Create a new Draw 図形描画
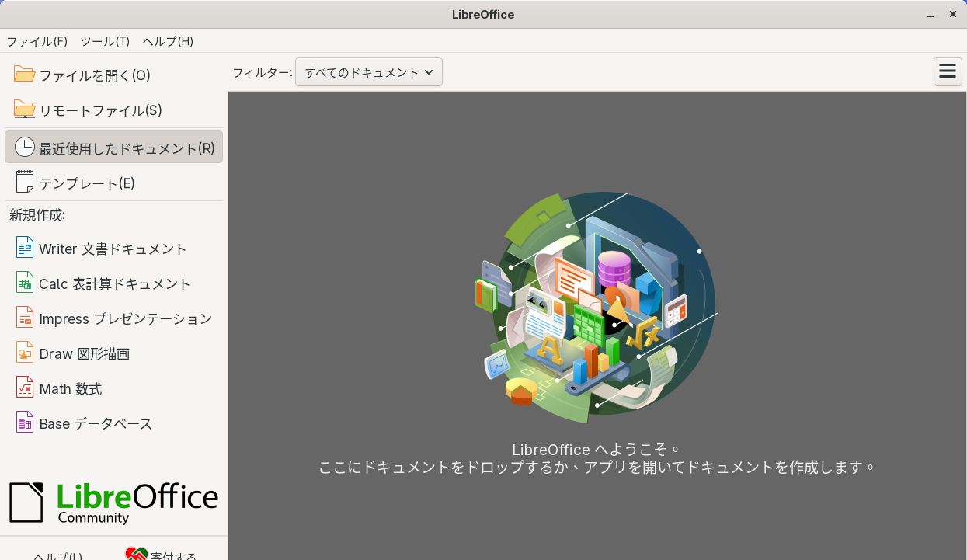The height and width of the screenshot is (560, 967). click(x=113, y=353)
